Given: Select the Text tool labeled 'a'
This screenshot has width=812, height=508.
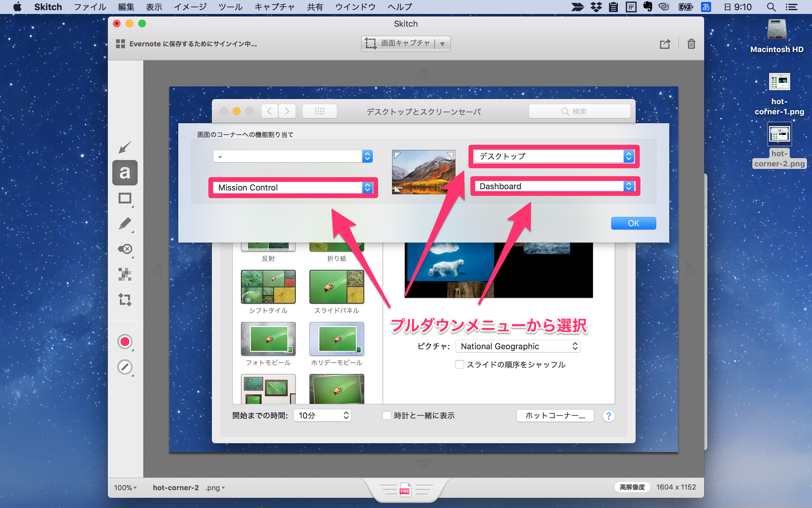Looking at the screenshot, I should pyautogui.click(x=125, y=173).
